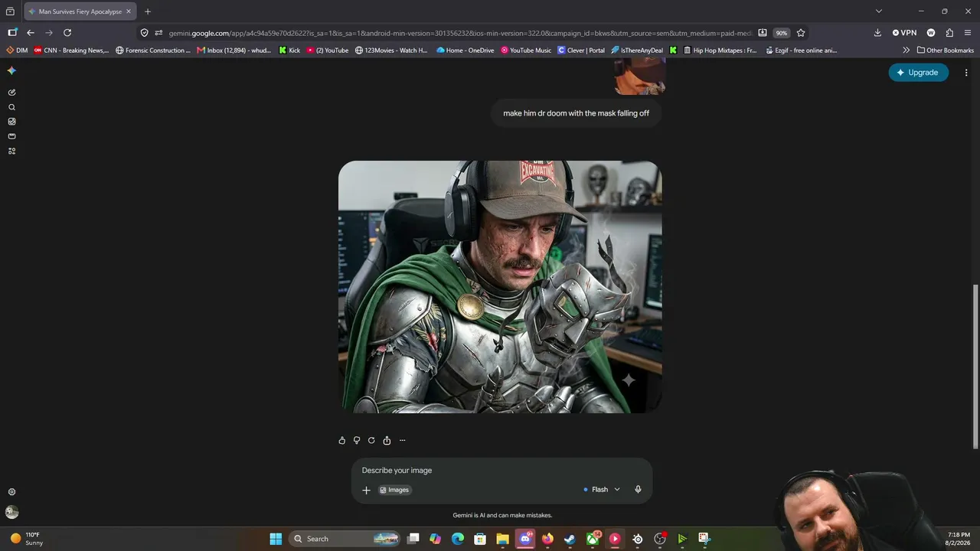The image size is (980, 551).
Task: Reload the page with the refresh button
Action: [x=67, y=33]
